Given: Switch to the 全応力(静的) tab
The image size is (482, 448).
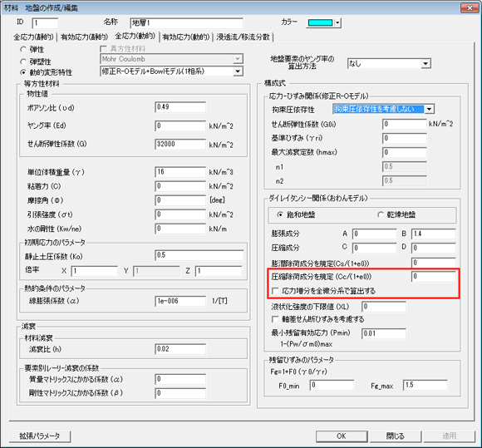Looking at the screenshot, I should [x=33, y=37].
